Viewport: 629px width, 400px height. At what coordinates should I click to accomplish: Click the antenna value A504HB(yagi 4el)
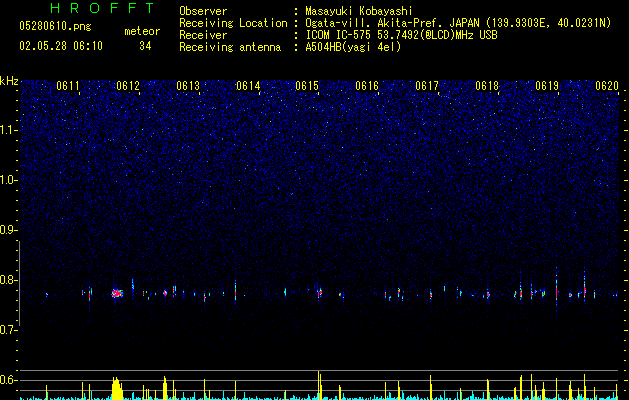[353, 47]
